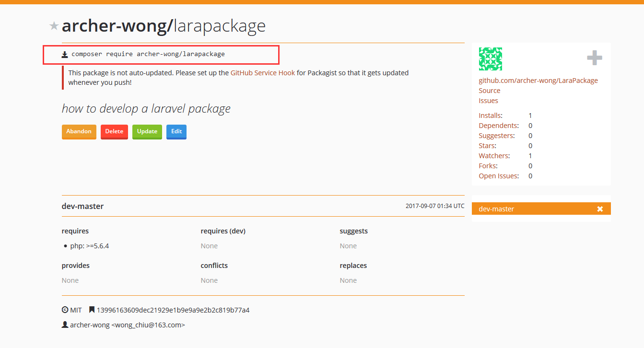Click the 'conflicts' heading
This screenshot has width=644, height=348.
pyautogui.click(x=214, y=266)
